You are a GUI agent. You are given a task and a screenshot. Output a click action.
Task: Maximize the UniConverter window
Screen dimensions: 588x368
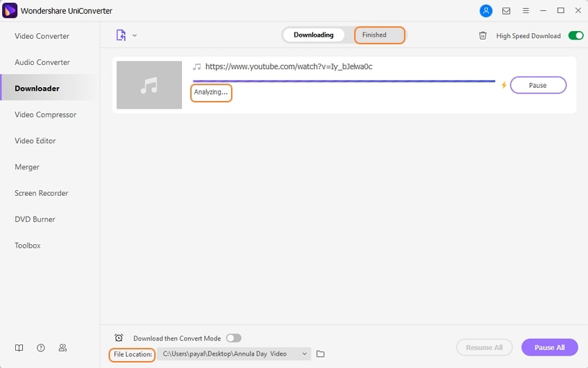[x=560, y=10]
